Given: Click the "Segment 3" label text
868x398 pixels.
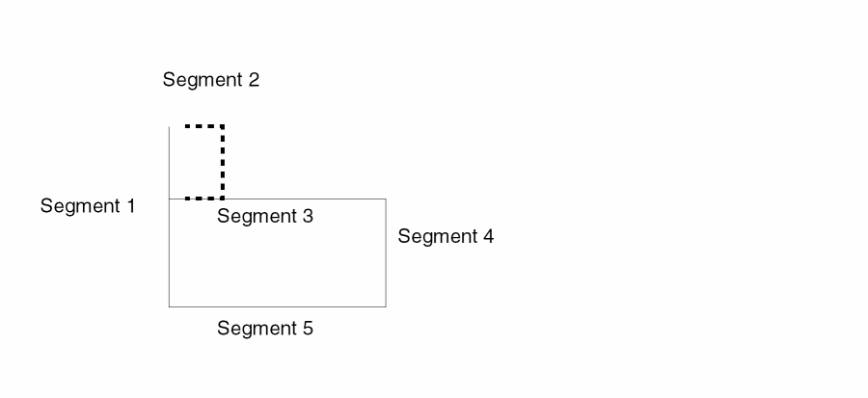Looking at the screenshot, I should point(265,216).
